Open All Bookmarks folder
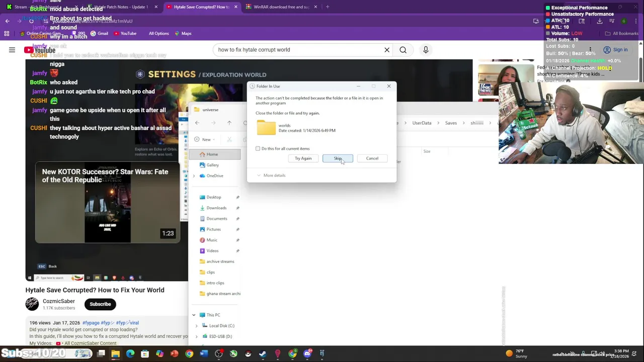Viewport: 644px width, 362px height. click(x=622, y=34)
